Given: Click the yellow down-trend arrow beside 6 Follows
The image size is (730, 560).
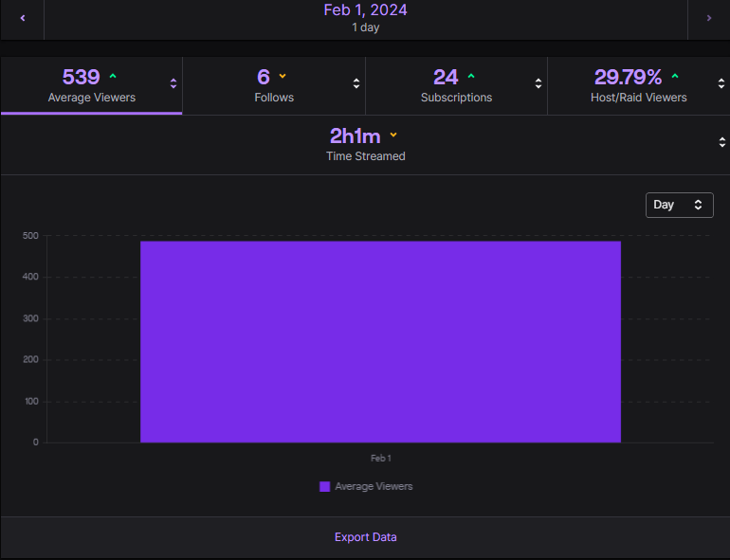Looking at the screenshot, I should [x=283, y=76].
